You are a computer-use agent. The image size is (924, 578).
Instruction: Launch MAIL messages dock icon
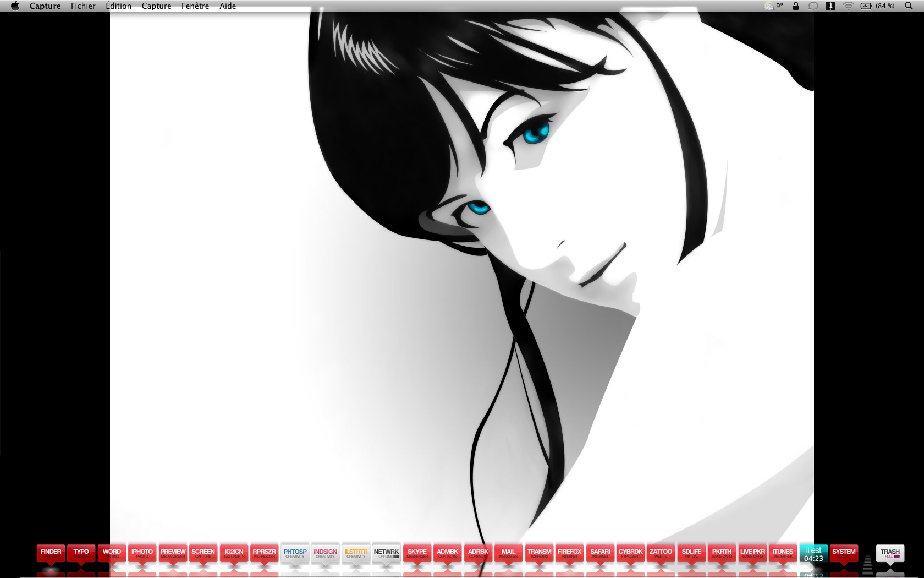point(508,553)
